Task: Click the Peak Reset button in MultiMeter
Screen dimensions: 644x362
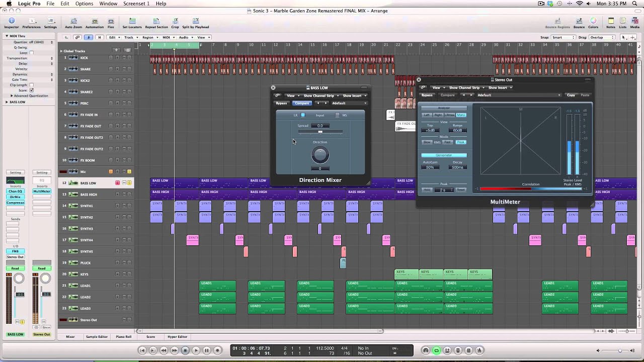Action: pos(461,190)
